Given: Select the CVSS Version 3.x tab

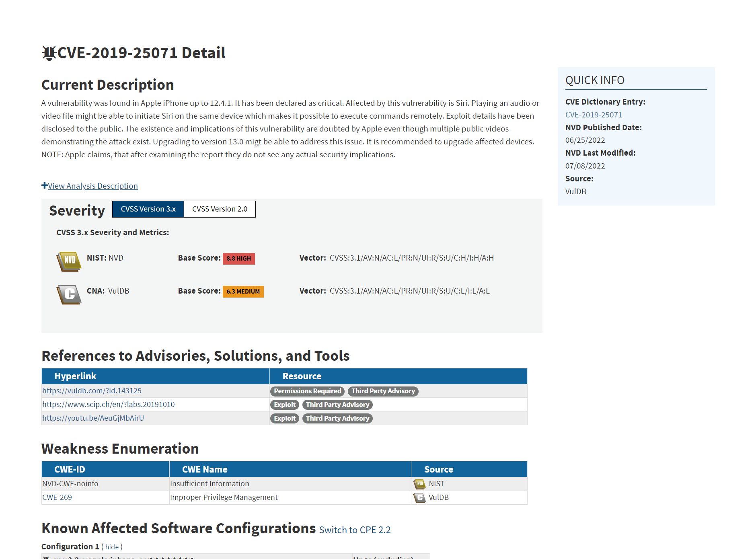Looking at the screenshot, I should click(148, 209).
